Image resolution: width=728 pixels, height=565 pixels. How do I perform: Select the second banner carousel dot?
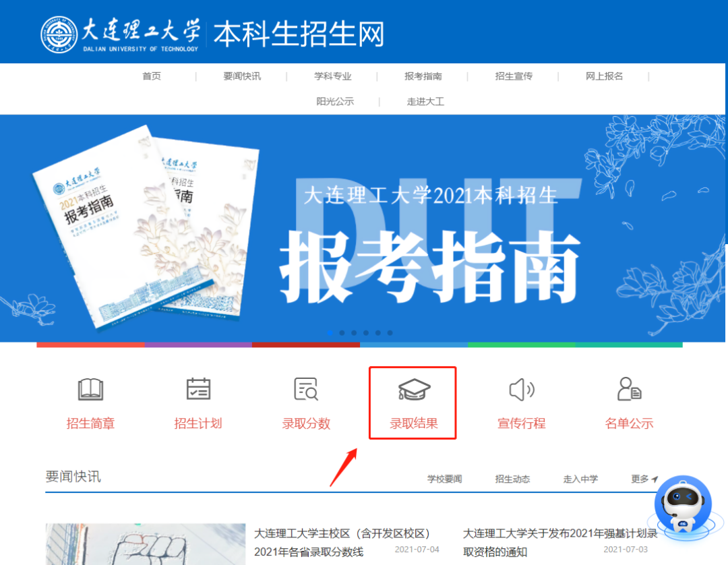click(x=342, y=333)
